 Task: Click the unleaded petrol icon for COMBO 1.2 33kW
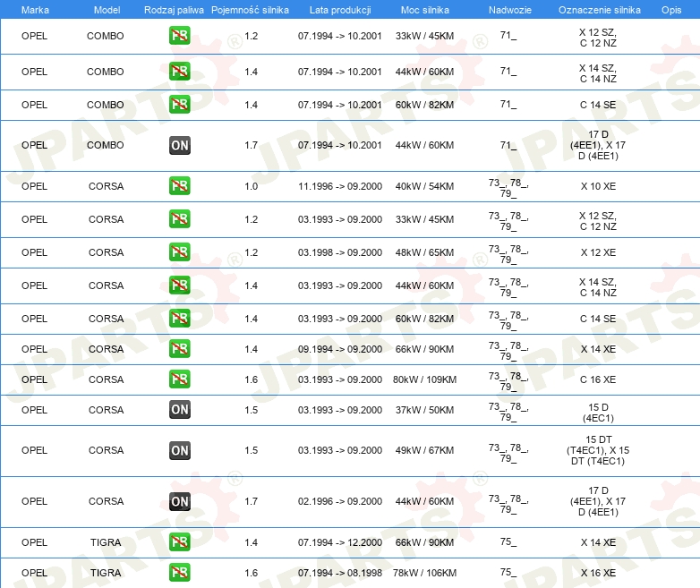click(x=179, y=36)
